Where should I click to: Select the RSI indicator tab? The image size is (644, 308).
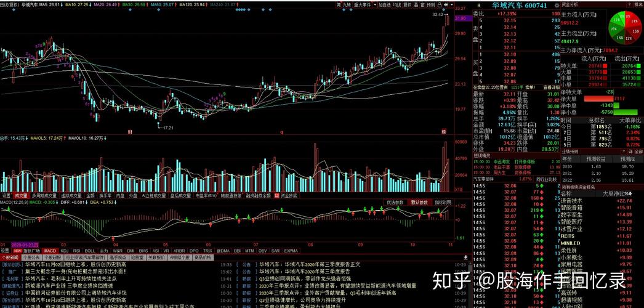pyautogui.click(x=76, y=251)
